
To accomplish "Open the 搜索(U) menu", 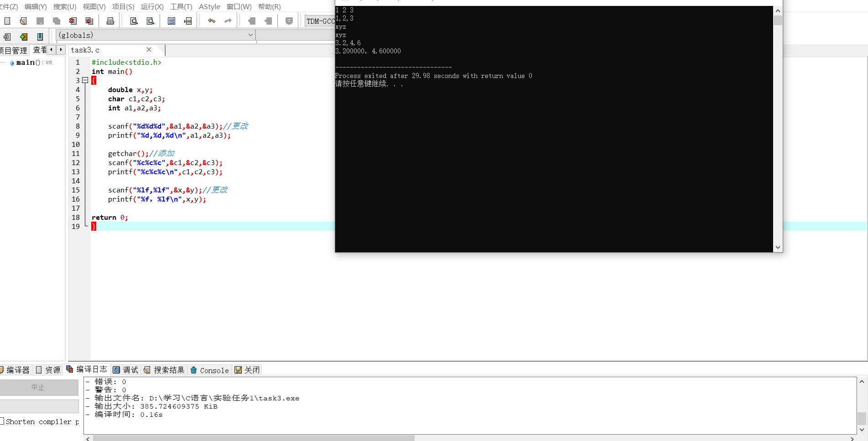I will click(x=65, y=6).
